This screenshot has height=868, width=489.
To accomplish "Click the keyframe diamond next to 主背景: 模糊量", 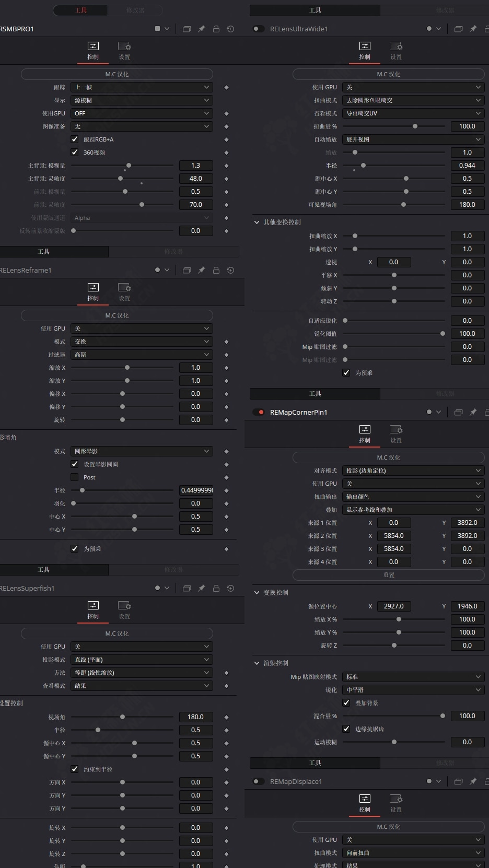I will (226, 166).
